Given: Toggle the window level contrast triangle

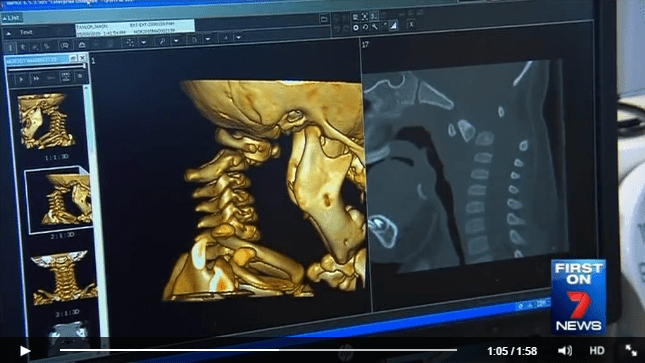Looking at the screenshot, I should (393, 26).
